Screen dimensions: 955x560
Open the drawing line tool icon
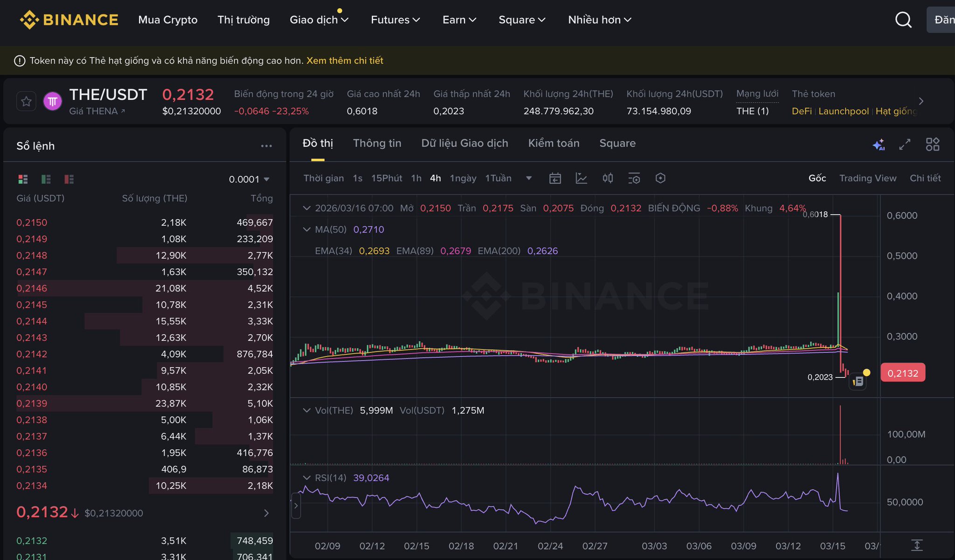[581, 178]
